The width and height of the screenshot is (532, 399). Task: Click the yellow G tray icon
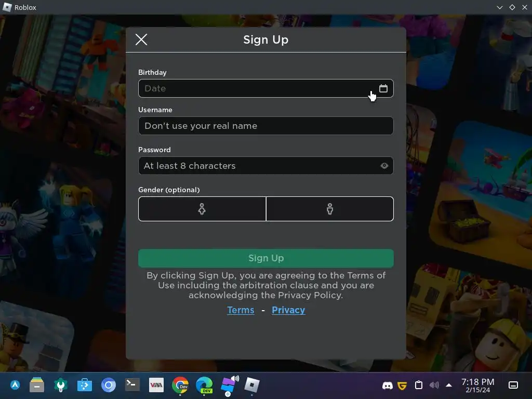tap(402, 385)
